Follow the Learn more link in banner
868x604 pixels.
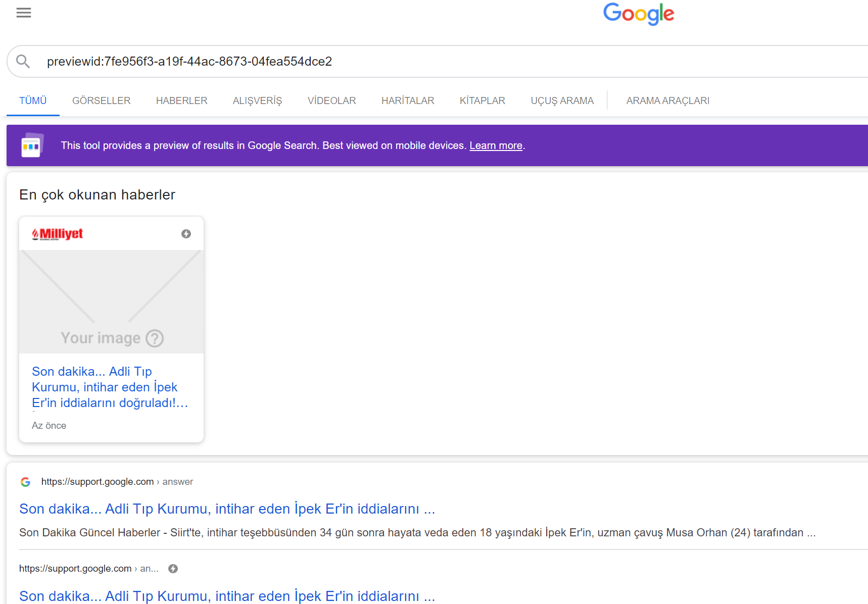pos(496,145)
